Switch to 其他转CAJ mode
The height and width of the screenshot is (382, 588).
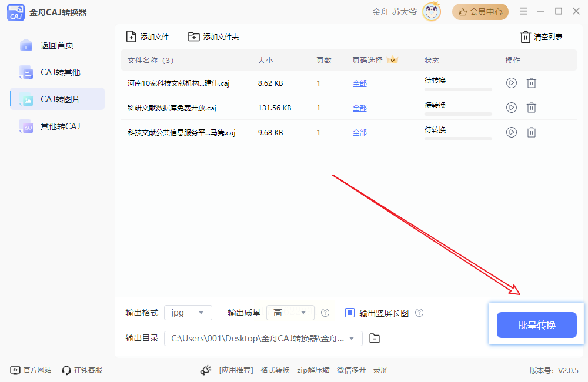[x=57, y=126]
